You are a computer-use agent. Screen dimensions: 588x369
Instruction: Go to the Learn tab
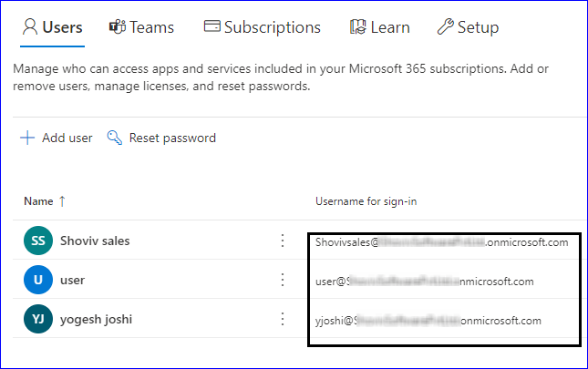(x=380, y=27)
